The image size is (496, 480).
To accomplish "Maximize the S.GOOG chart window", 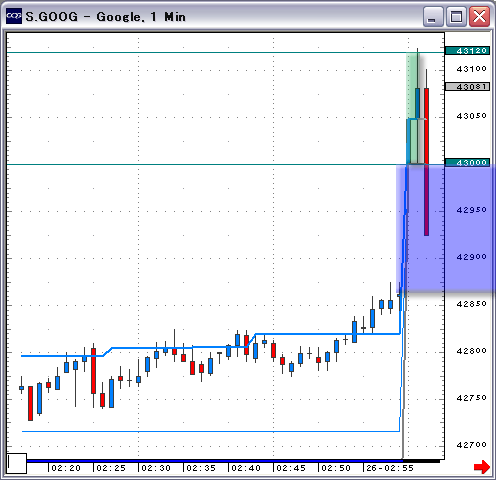I will pos(456,16).
